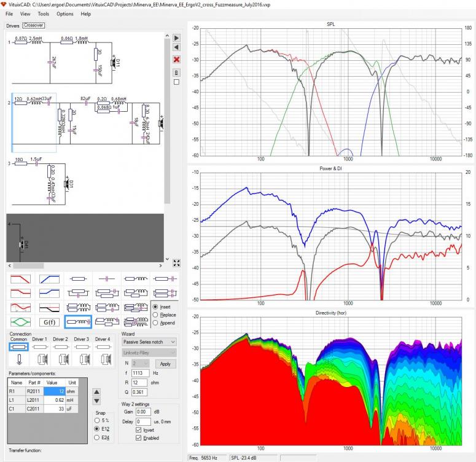Viewport: 476px width, 462px height.
Task: Select the high-pass filter icon
Action: 50,279
